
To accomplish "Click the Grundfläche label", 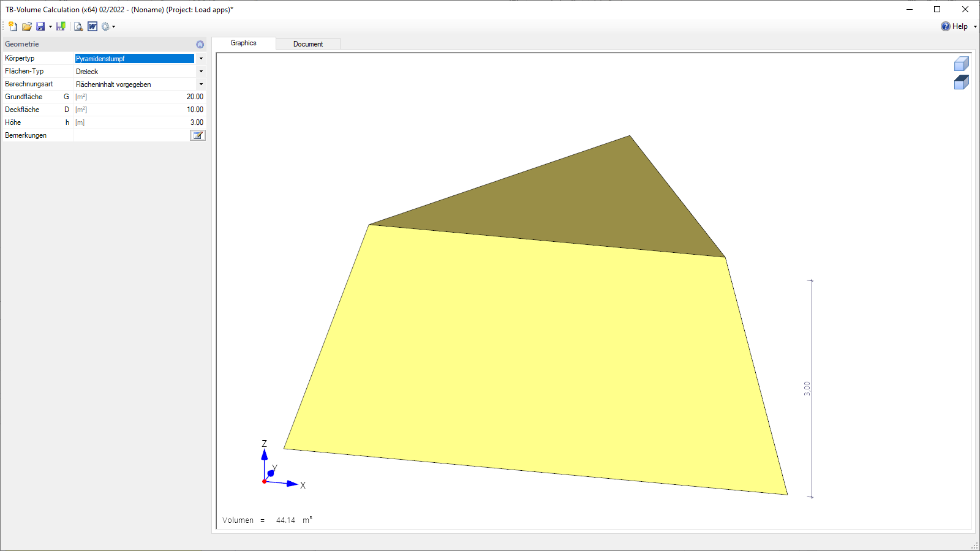I will click(x=24, y=97).
